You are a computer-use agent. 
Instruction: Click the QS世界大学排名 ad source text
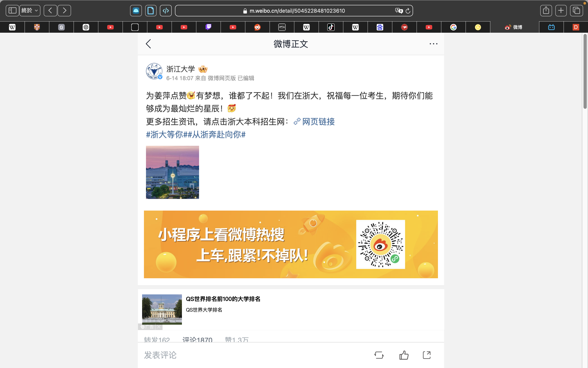204,310
